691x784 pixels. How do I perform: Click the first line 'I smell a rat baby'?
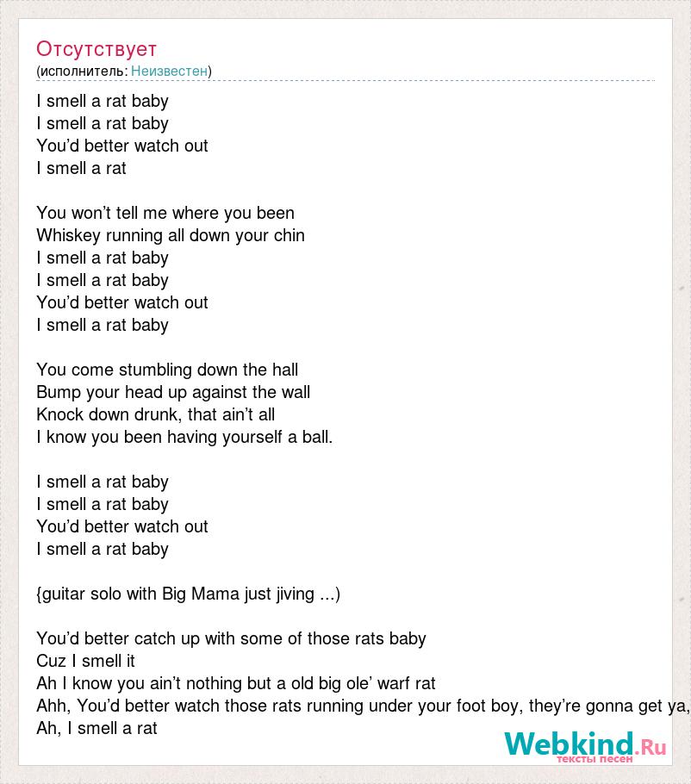pyautogui.click(x=103, y=101)
